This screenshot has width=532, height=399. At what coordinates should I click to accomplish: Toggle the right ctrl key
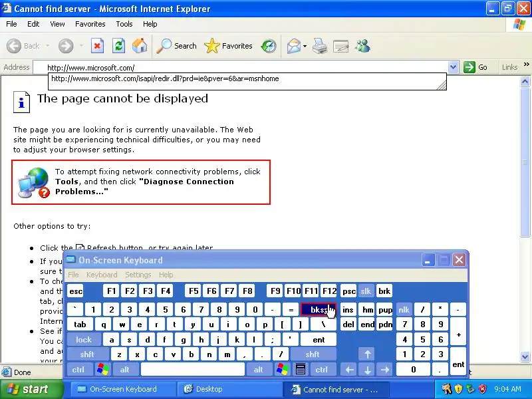pos(322,370)
